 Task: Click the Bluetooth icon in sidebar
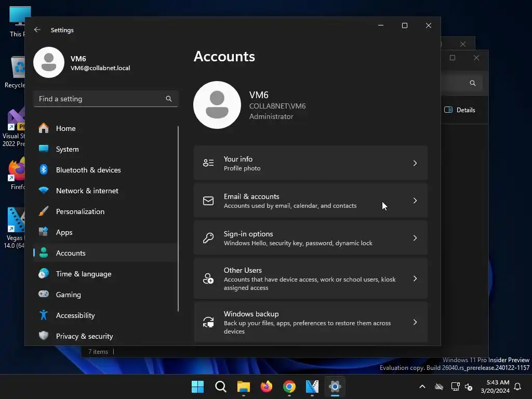pos(44,170)
